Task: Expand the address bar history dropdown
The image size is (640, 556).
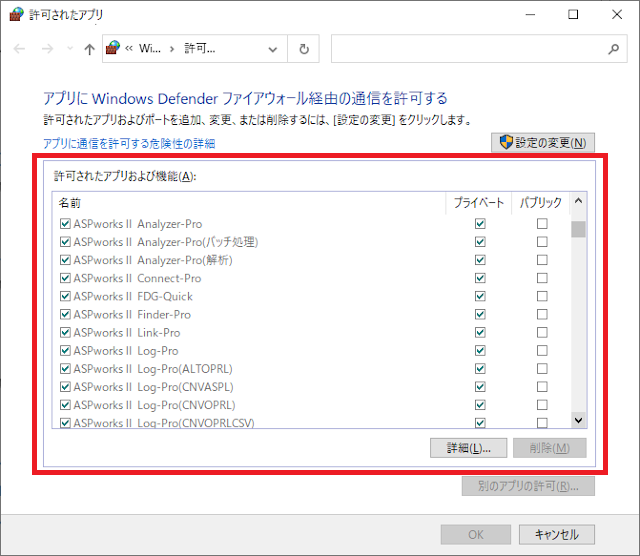Action: click(x=273, y=49)
